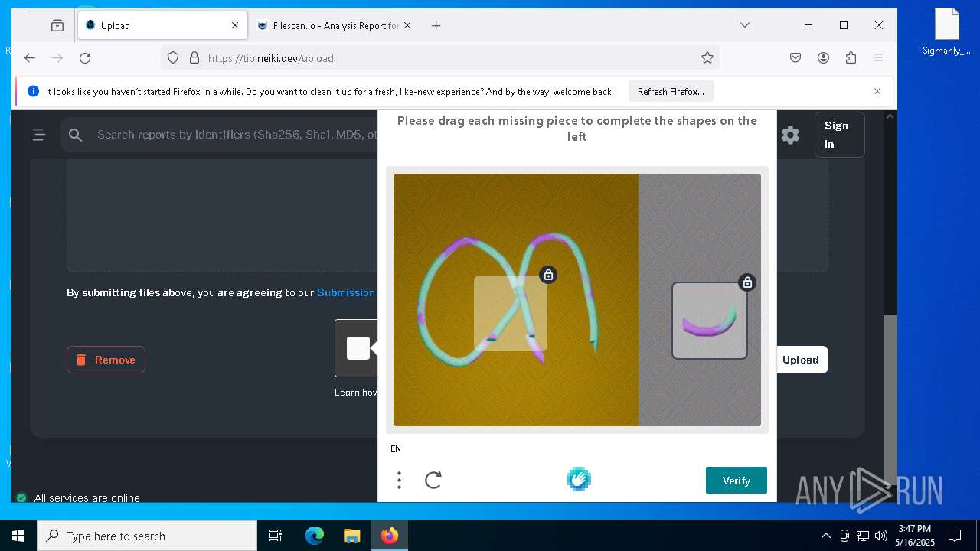The image size is (980, 551).
Task: Click the highlighted missing-piece slot
Action: 511,313
